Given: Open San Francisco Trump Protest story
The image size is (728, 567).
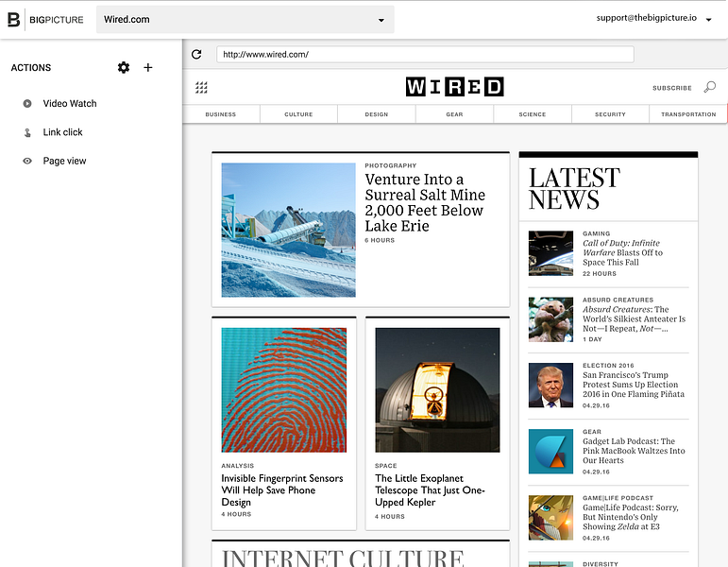Looking at the screenshot, I should click(x=634, y=385).
